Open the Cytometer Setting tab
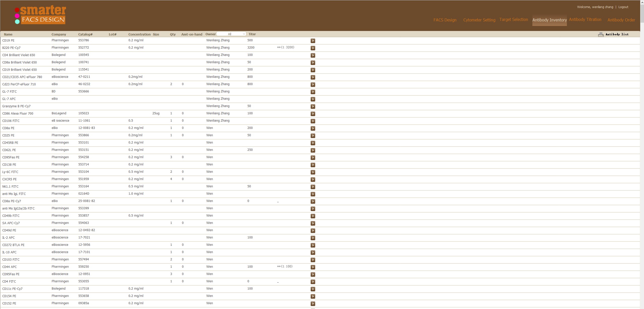The height and width of the screenshot is (309, 644). point(479,20)
